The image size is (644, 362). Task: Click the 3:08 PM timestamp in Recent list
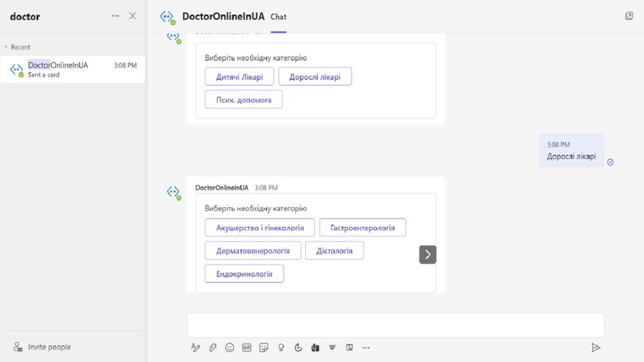[125, 66]
